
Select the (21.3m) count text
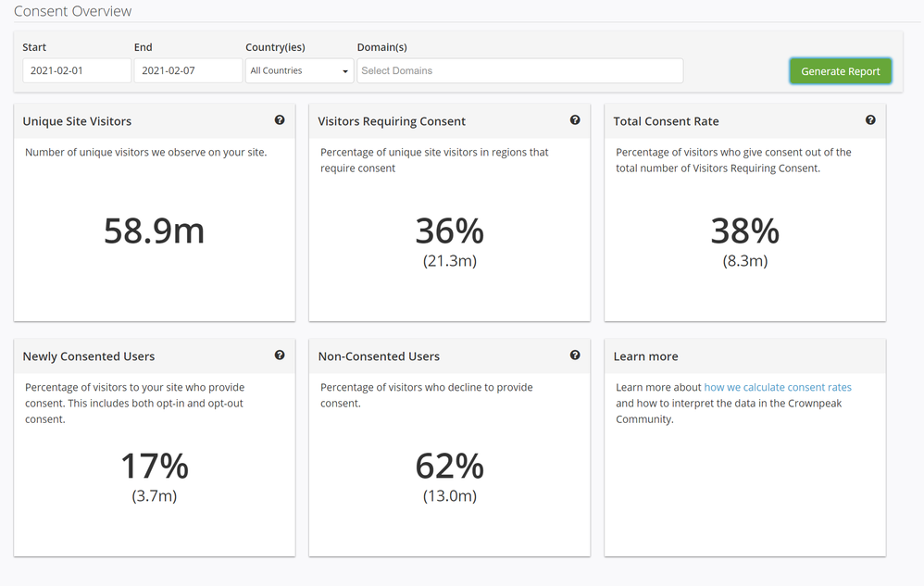click(x=450, y=261)
